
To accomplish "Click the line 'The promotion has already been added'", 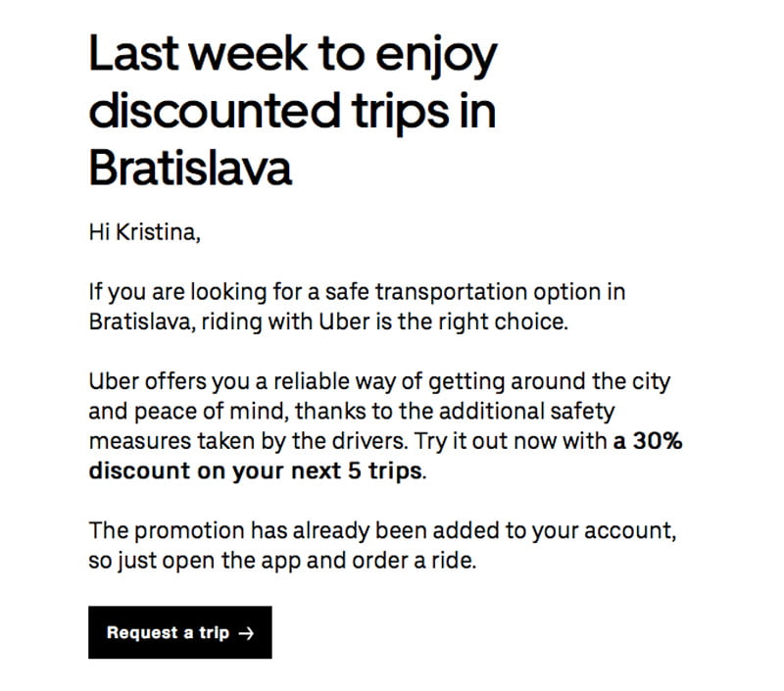I will pos(382,530).
